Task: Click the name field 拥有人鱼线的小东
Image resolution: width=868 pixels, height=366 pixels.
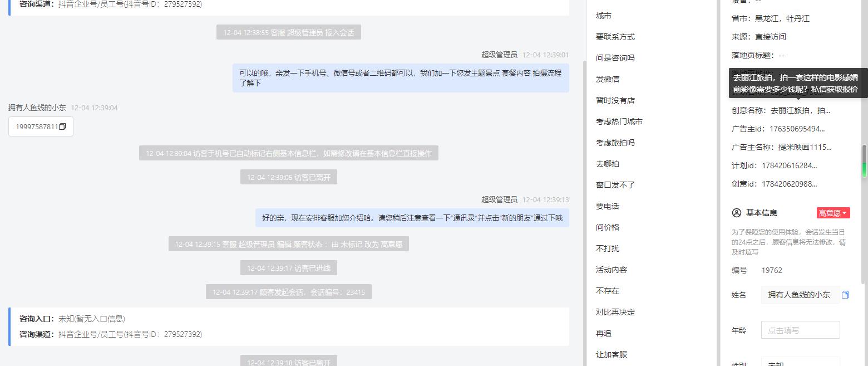Action: tap(799, 295)
